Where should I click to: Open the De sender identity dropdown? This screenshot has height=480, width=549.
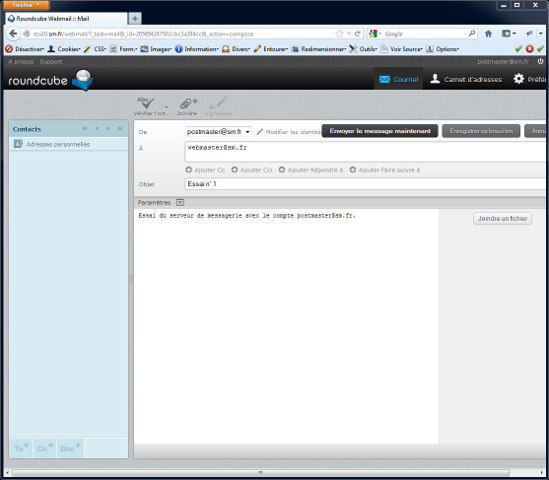pos(218,132)
